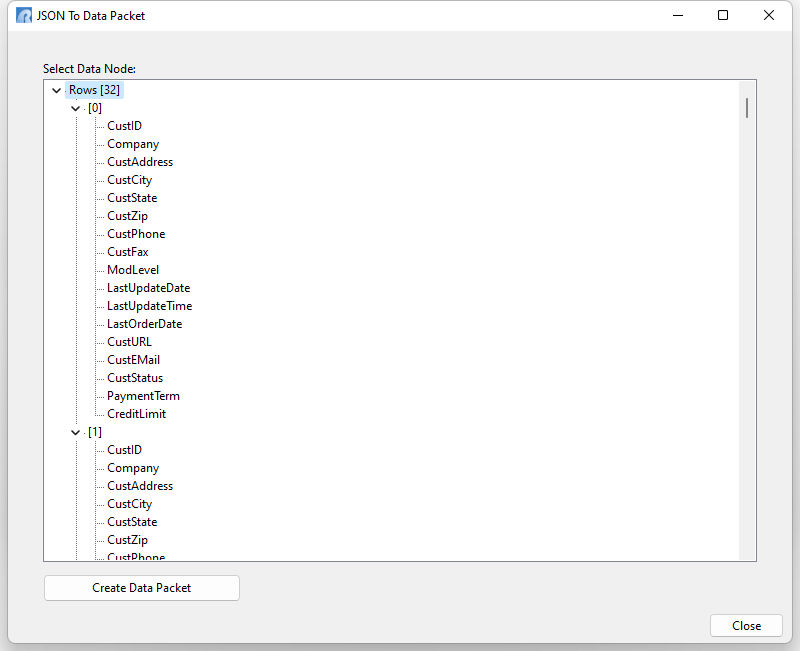The height and width of the screenshot is (651, 800).
Task: Select CustID under node [1]
Action: (x=124, y=450)
